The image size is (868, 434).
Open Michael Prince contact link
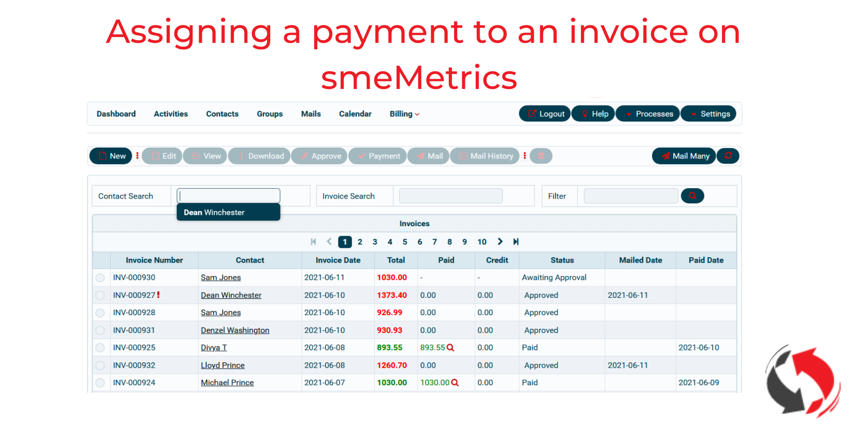click(227, 383)
